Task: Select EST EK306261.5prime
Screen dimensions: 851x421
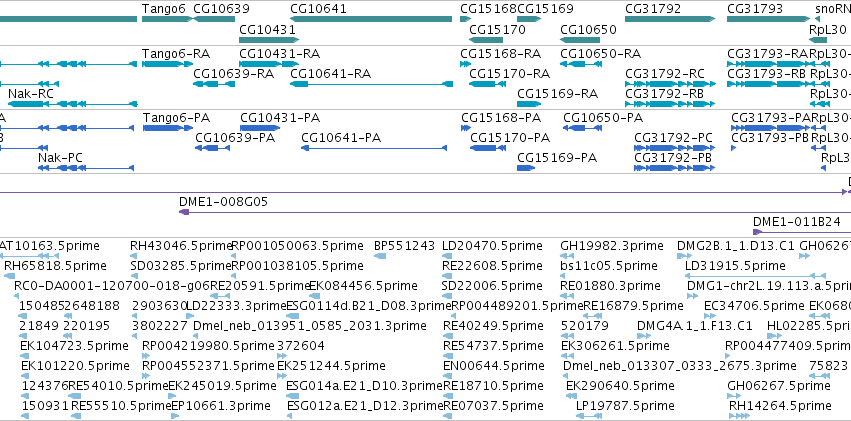Action: (x=615, y=346)
